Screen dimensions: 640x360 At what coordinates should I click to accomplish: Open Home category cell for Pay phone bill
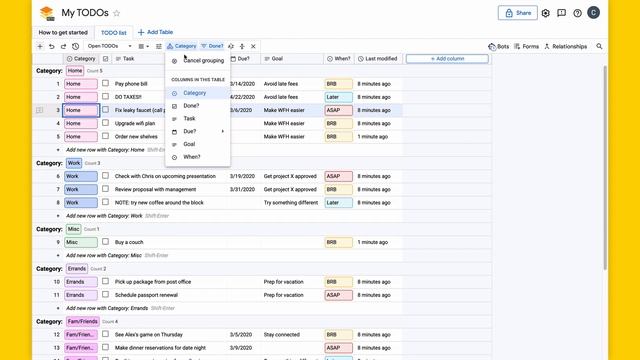pyautogui.click(x=81, y=84)
